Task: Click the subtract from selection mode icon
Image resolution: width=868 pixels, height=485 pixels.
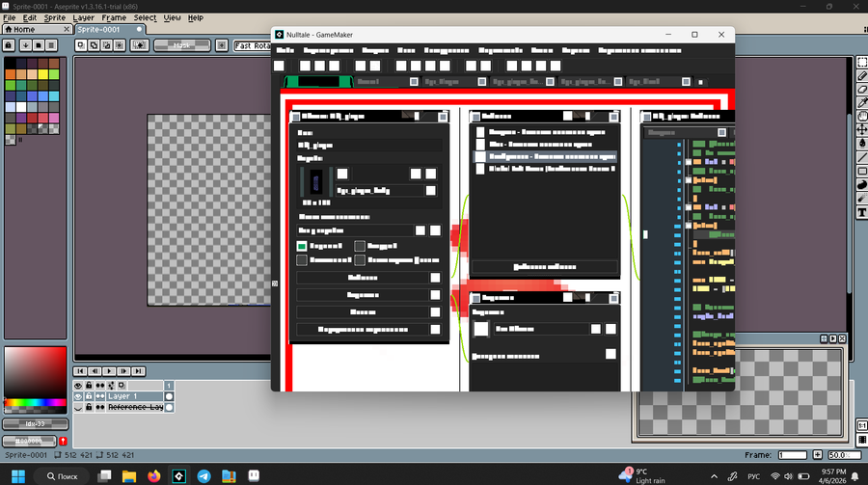Action: point(106,45)
